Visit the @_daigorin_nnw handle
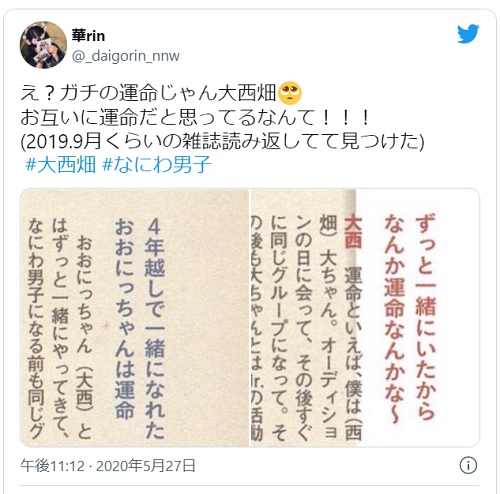500x494 pixels. pyautogui.click(x=126, y=56)
